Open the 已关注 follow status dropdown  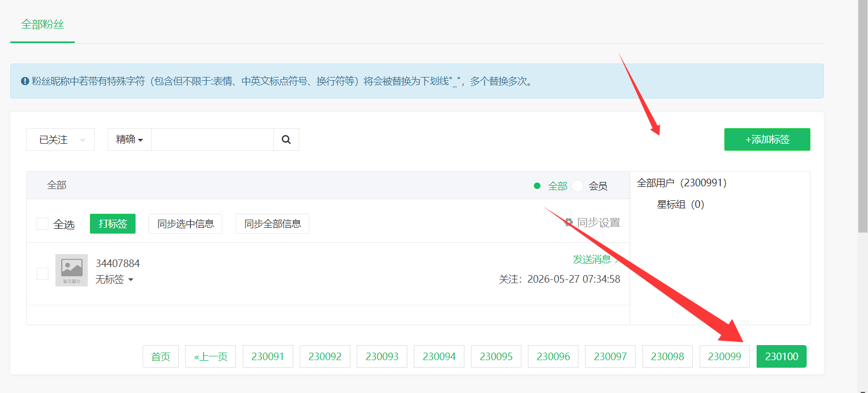pos(60,139)
